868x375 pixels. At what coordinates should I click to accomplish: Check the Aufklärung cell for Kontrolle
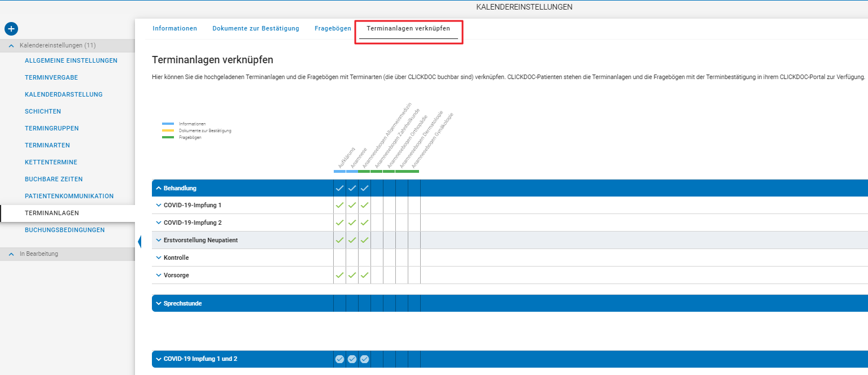[339, 258]
